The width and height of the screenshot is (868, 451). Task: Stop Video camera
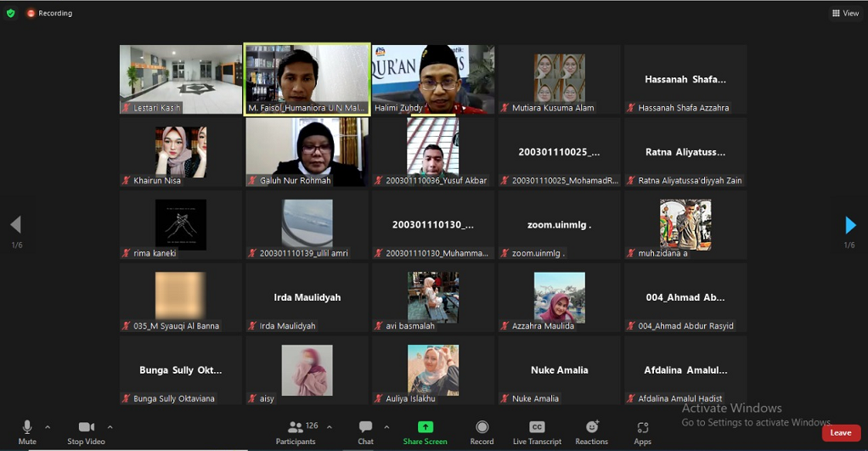click(x=86, y=431)
